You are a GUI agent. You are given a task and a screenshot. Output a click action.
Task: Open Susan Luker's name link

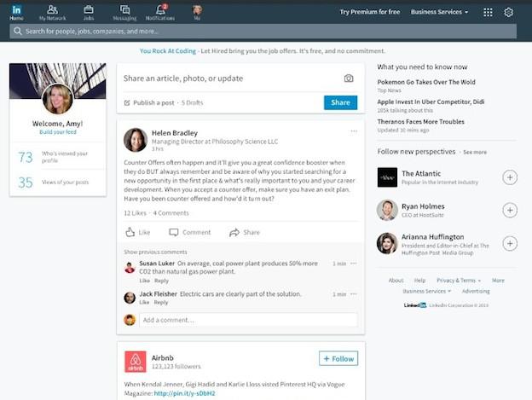pos(157,264)
